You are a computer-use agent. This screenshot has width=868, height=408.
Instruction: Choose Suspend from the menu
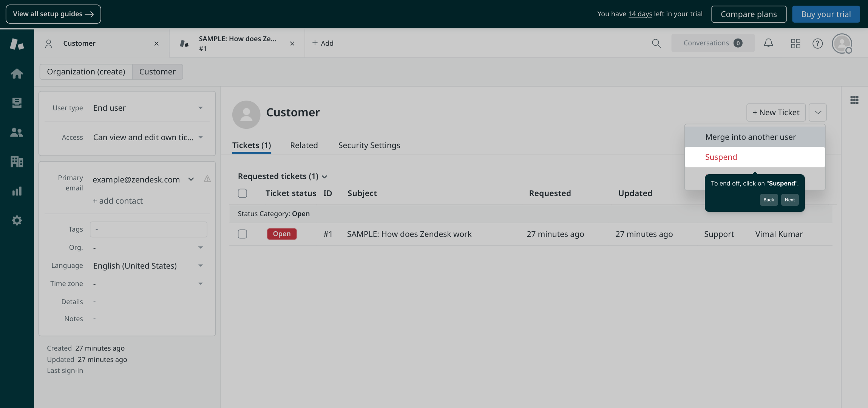click(x=755, y=157)
